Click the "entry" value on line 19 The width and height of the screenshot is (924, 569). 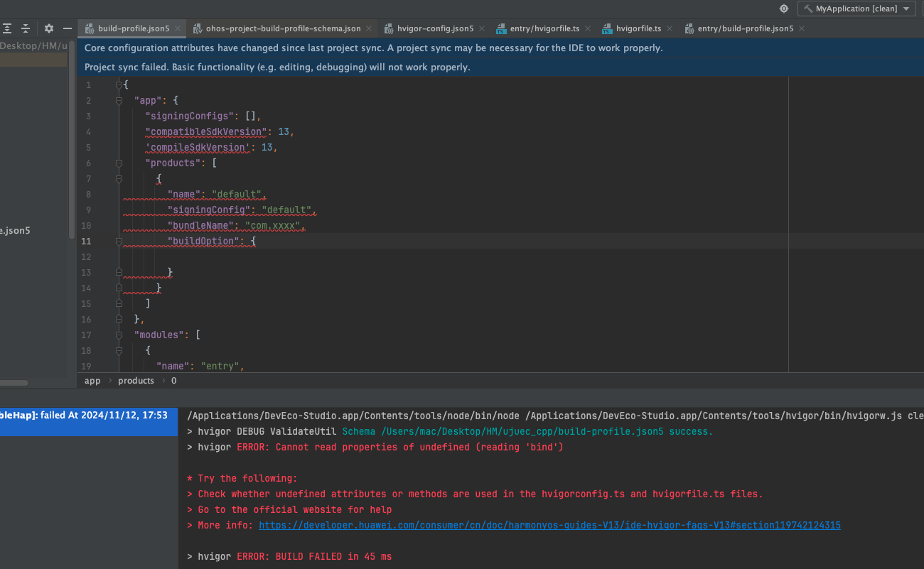tap(220, 367)
